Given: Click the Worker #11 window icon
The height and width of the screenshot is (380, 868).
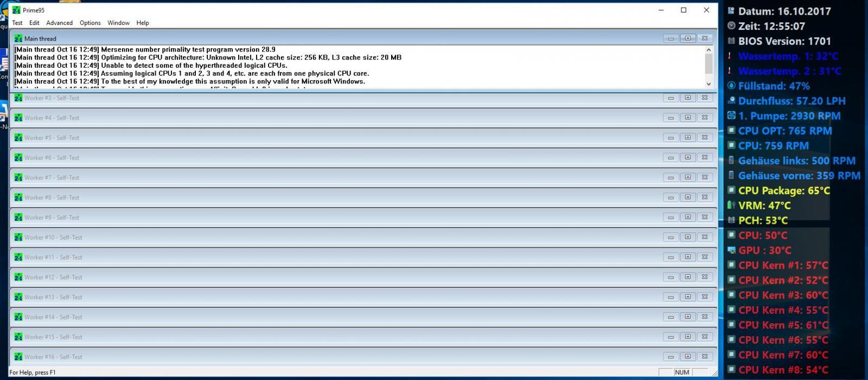Looking at the screenshot, I should tap(18, 257).
